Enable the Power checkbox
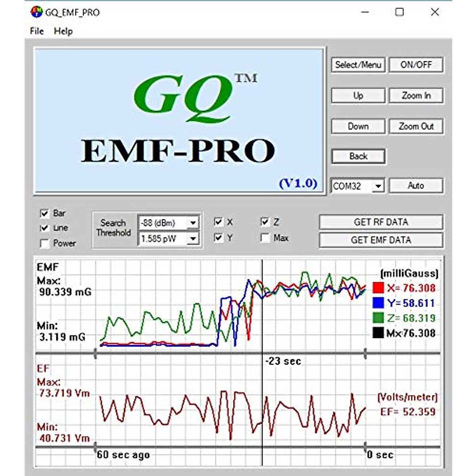 coord(45,243)
